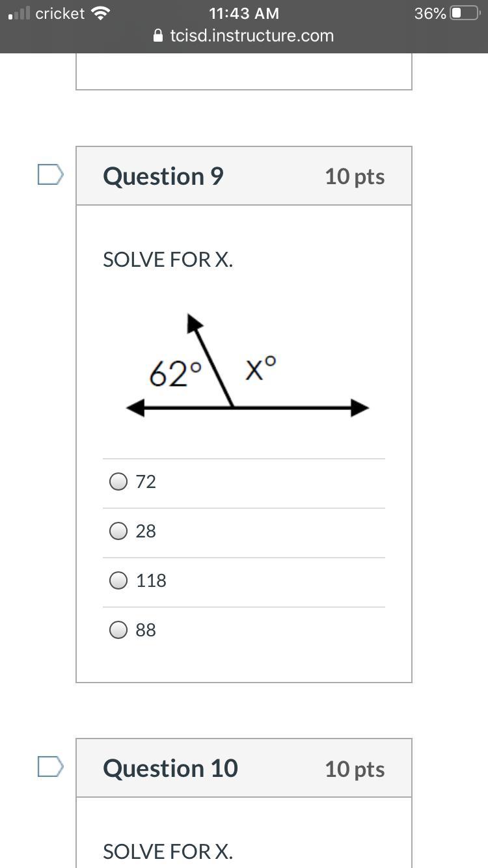Tap the battery icon in status bar

pyautogui.click(x=465, y=13)
